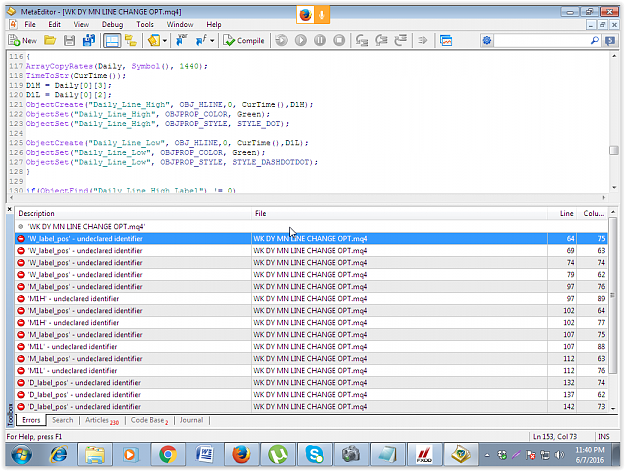Viewport: 625px width, 471px height.
Task: Click the MetaTrader terminal back icon
Action: point(154,40)
